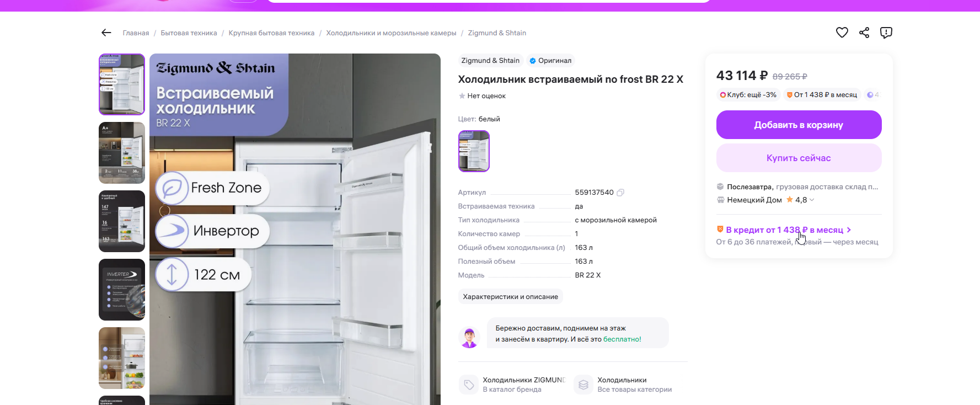
Task: Add product to favorites with heart icon
Action: pos(842,33)
